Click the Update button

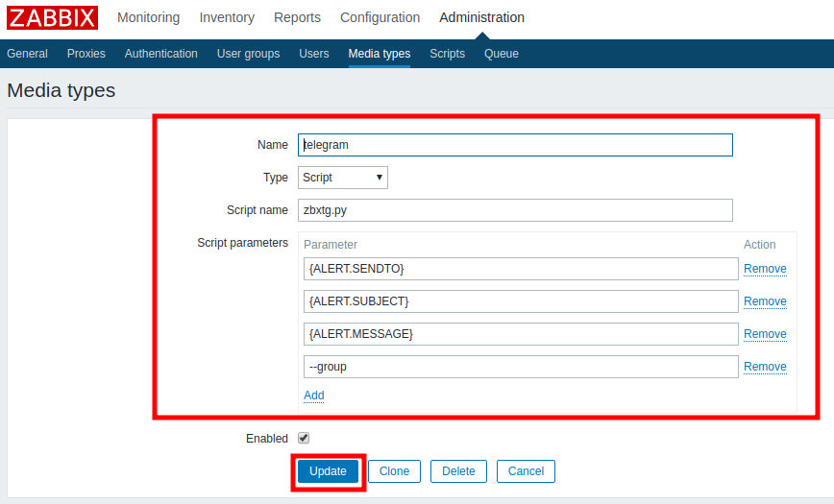pyautogui.click(x=329, y=471)
